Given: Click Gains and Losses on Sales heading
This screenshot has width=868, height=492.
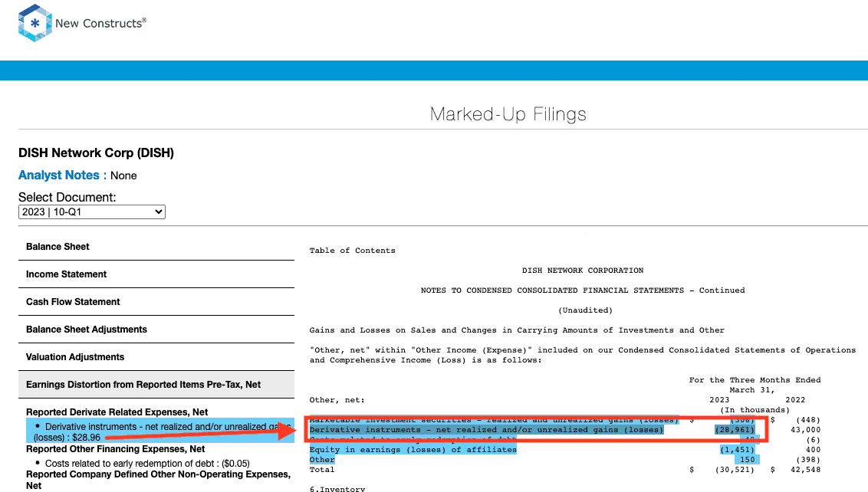Looking at the screenshot, I should (x=517, y=330).
